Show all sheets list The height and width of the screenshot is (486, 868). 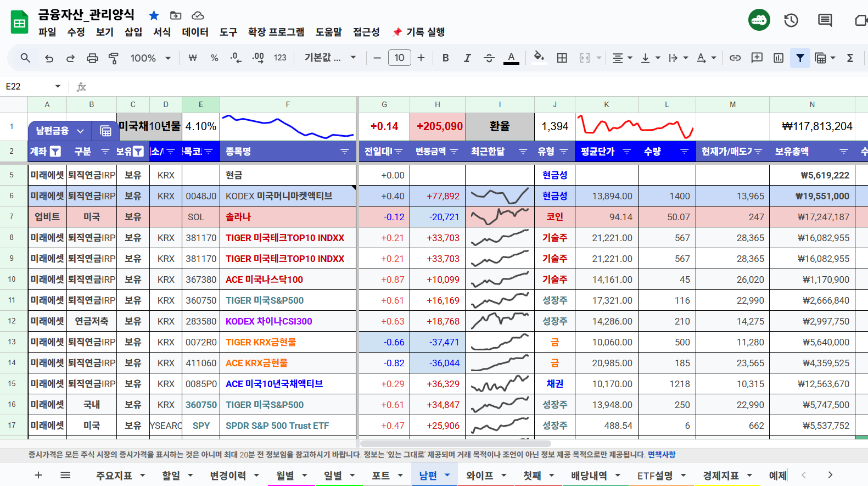pyautogui.click(x=65, y=475)
